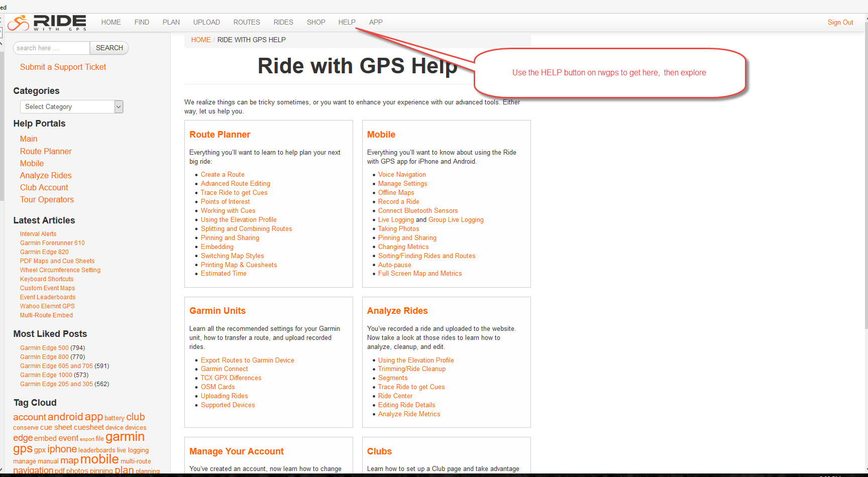Screen dimensions: 868x477
Task: Open the UPLOAD nav item
Action: click(x=206, y=22)
